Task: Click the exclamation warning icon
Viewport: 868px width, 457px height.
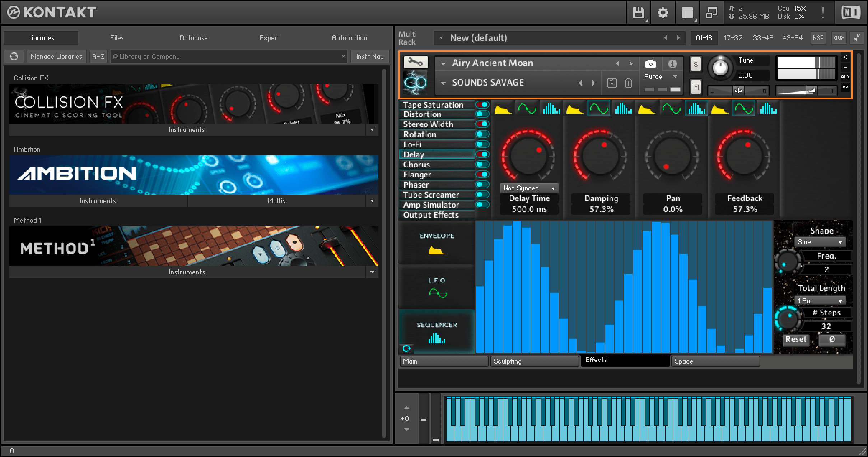Action: click(823, 13)
